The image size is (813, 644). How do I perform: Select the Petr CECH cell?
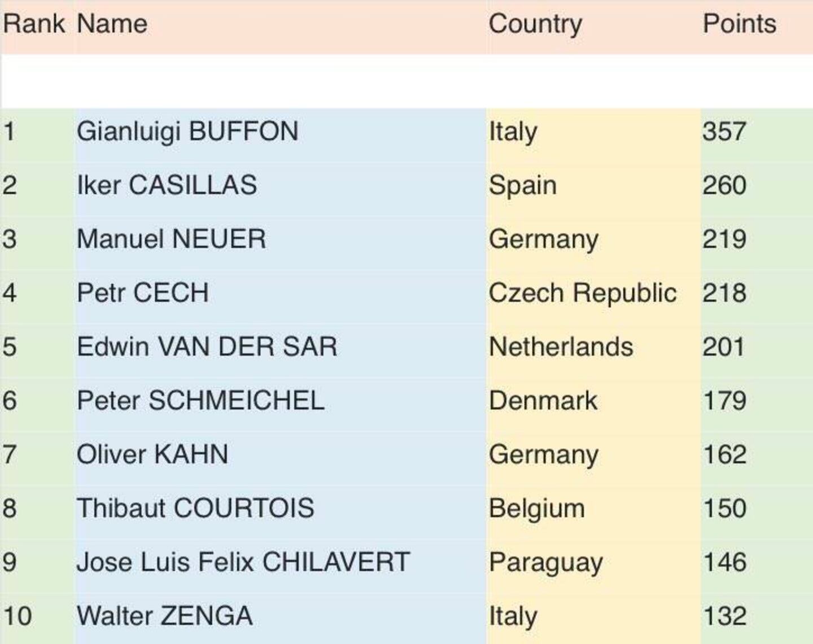coord(143,293)
